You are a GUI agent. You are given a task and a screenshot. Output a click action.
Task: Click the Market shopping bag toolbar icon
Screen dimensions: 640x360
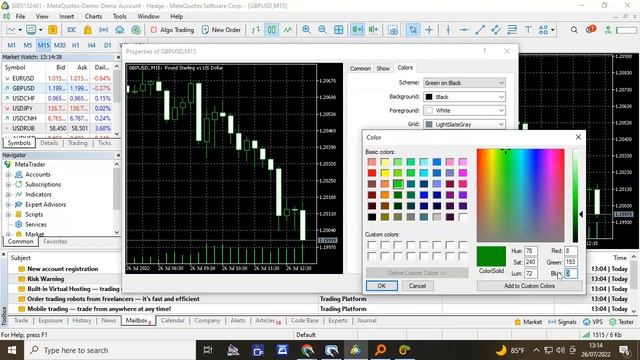88,30
